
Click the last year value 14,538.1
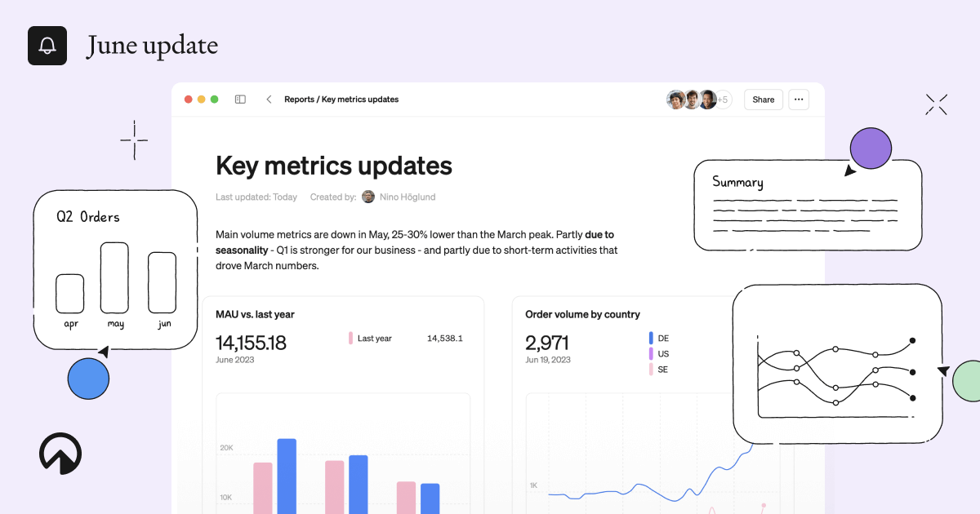pyautogui.click(x=445, y=338)
